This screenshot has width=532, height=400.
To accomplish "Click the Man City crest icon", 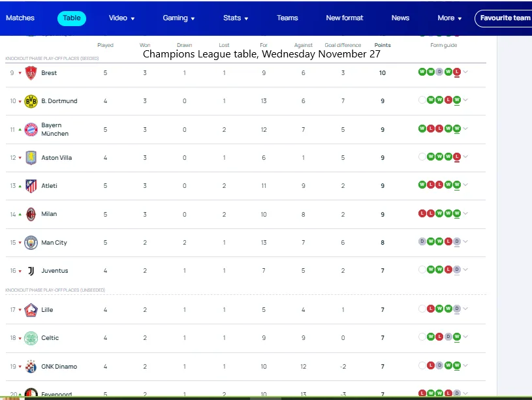I will click(x=31, y=243).
